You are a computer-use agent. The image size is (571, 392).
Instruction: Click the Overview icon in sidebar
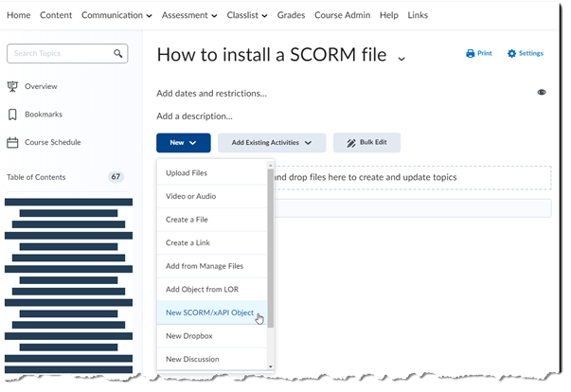click(x=12, y=86)
